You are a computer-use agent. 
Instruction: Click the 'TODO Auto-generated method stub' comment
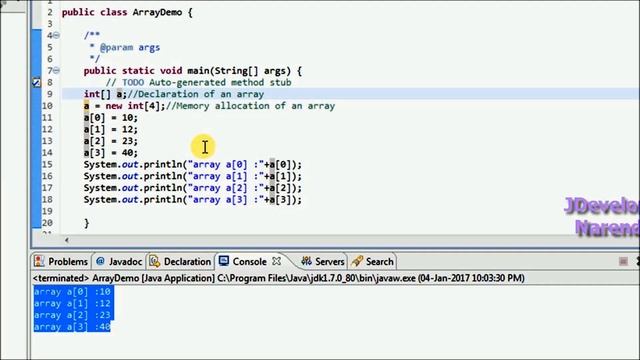(199, 82)
